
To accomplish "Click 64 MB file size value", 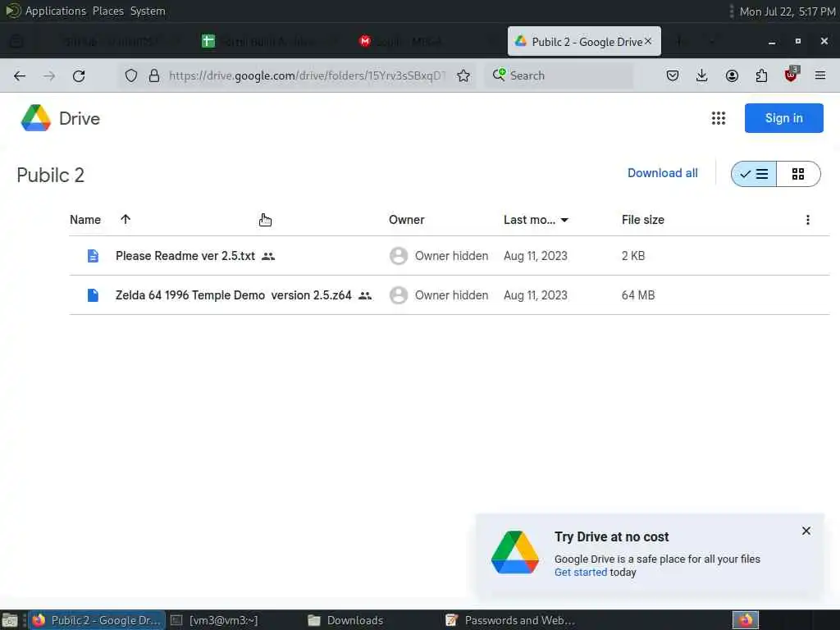I will tap(638, 295).
